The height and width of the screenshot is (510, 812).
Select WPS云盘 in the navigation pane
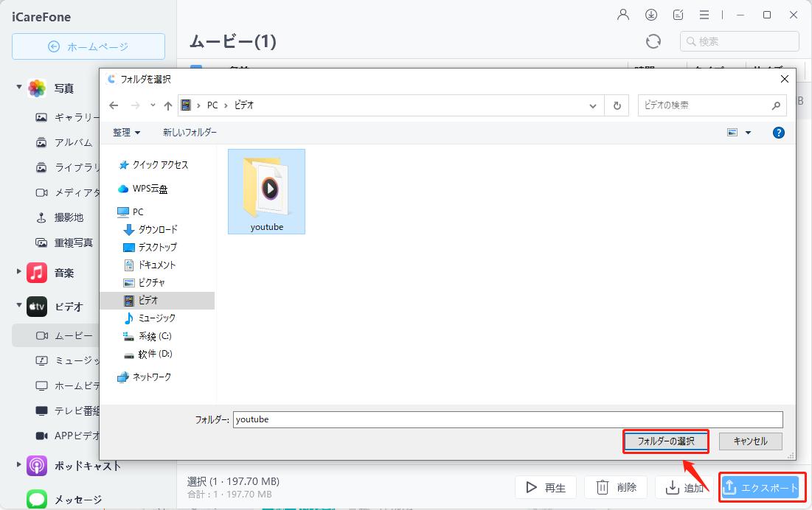pos(144,189)
